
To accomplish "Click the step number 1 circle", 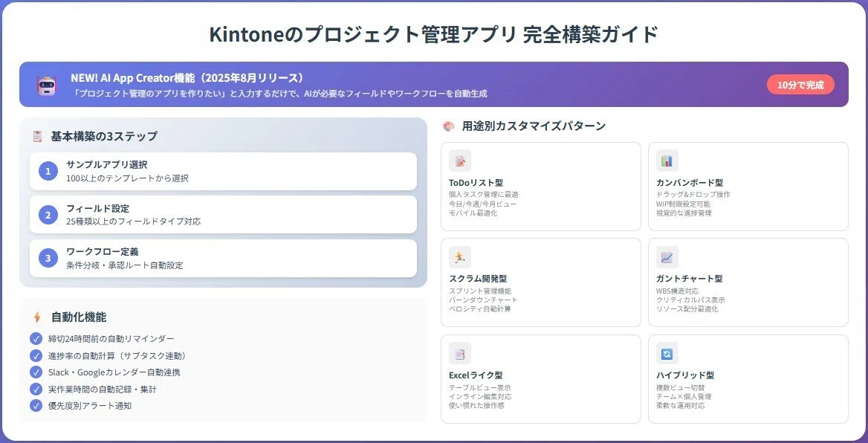I will coord(48,172).
